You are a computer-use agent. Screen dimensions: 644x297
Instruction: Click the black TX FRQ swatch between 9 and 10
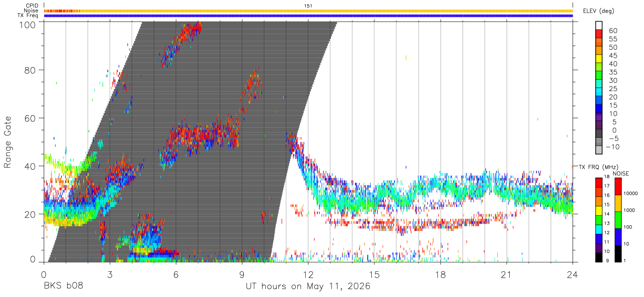pos(599,257)
